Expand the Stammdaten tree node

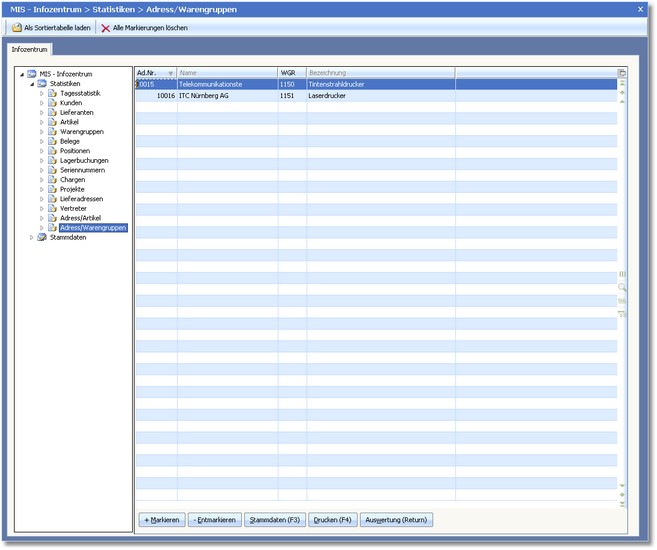pyautogui.click(x=31, y=237)
